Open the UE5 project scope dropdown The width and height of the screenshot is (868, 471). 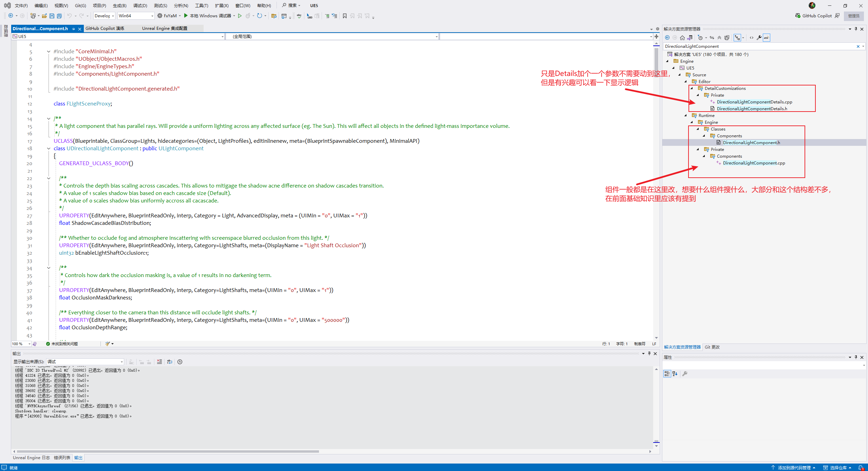pos(118,37)
